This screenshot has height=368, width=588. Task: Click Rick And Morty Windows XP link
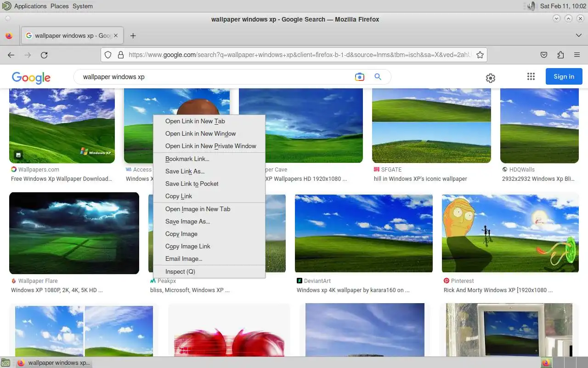498,290
